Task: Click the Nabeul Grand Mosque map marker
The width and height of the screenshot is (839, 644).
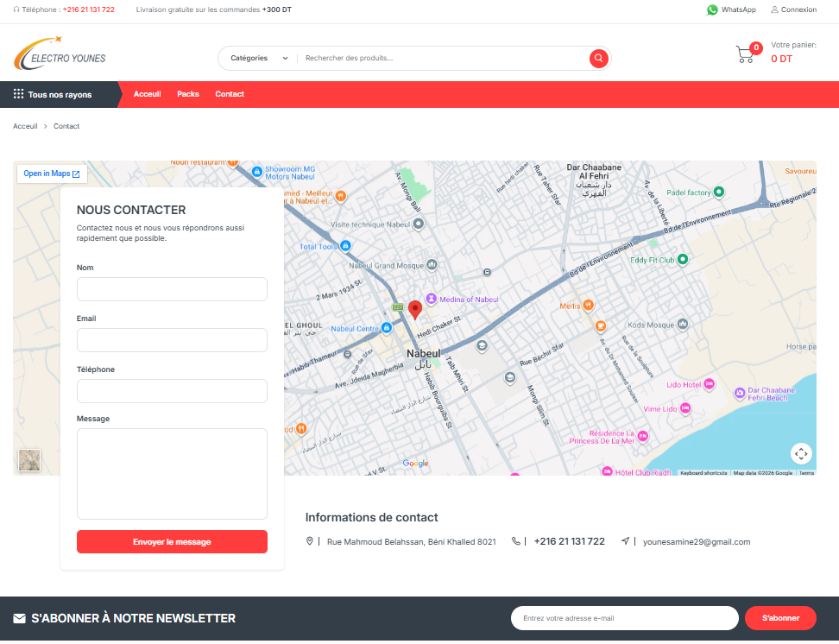Action: (432, 264)
